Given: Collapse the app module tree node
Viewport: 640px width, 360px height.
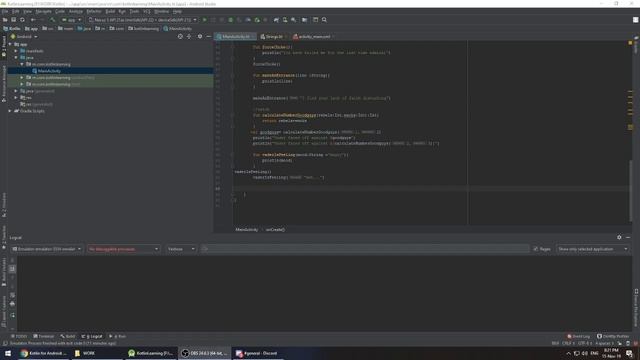Looking at the screenshot, I should (x=10, y=44).
